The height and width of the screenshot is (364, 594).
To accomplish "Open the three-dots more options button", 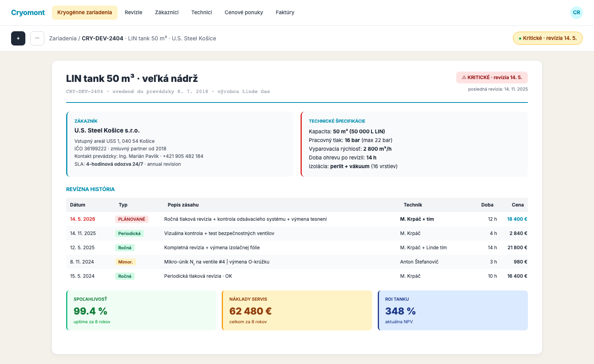I will (x=37, y=38).
